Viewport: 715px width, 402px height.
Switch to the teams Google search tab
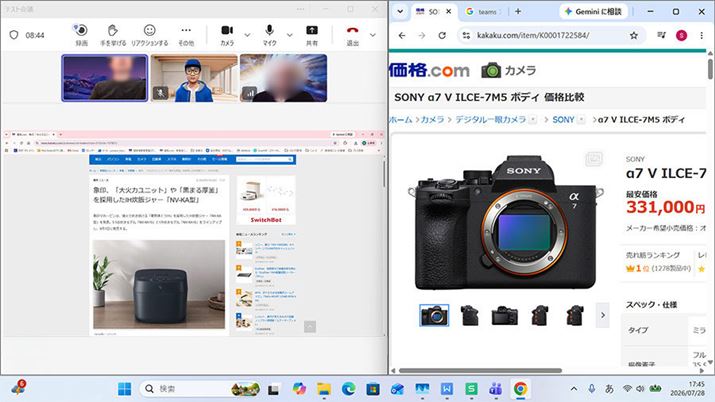pyautogui.click(x=482, y=11)
